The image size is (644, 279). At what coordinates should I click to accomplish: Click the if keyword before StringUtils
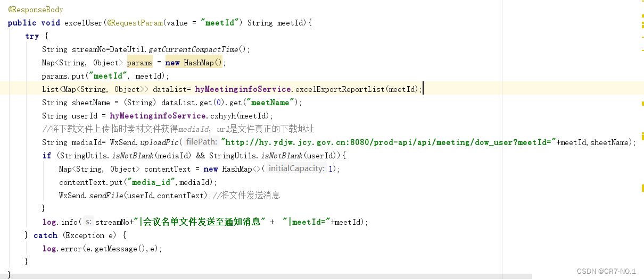[47, 156]
